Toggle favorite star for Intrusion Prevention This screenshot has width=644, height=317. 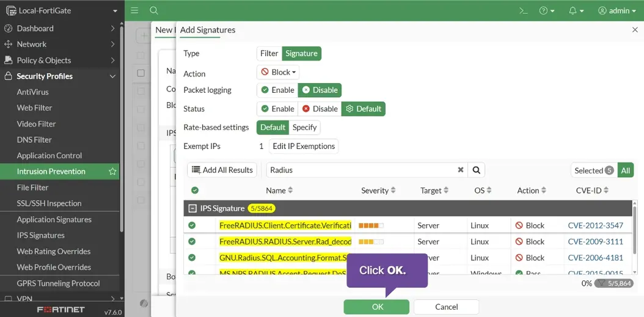[112, 172]
